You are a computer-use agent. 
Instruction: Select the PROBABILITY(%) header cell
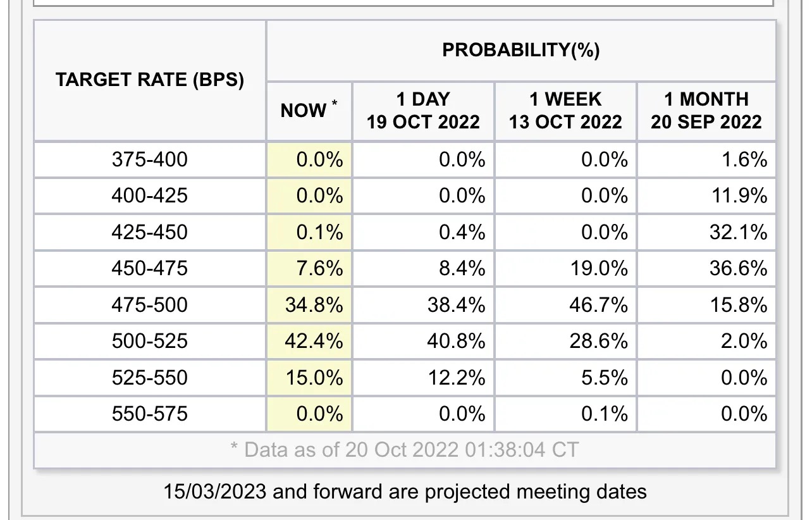click(521, 51)
